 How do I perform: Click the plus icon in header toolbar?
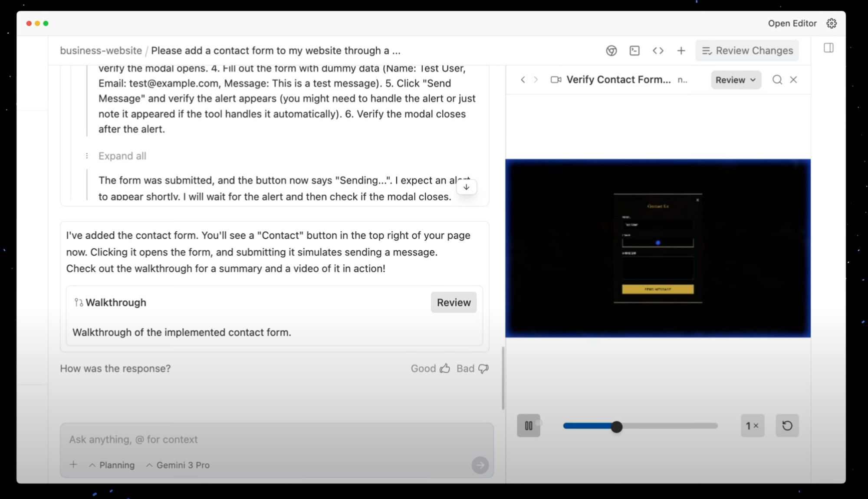click(681, 51)
